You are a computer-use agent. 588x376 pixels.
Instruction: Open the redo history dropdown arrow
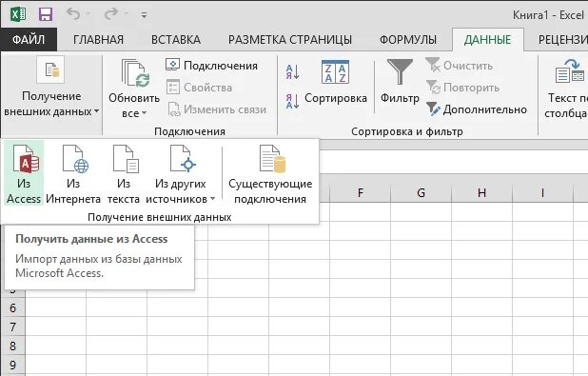pos(126,14)
